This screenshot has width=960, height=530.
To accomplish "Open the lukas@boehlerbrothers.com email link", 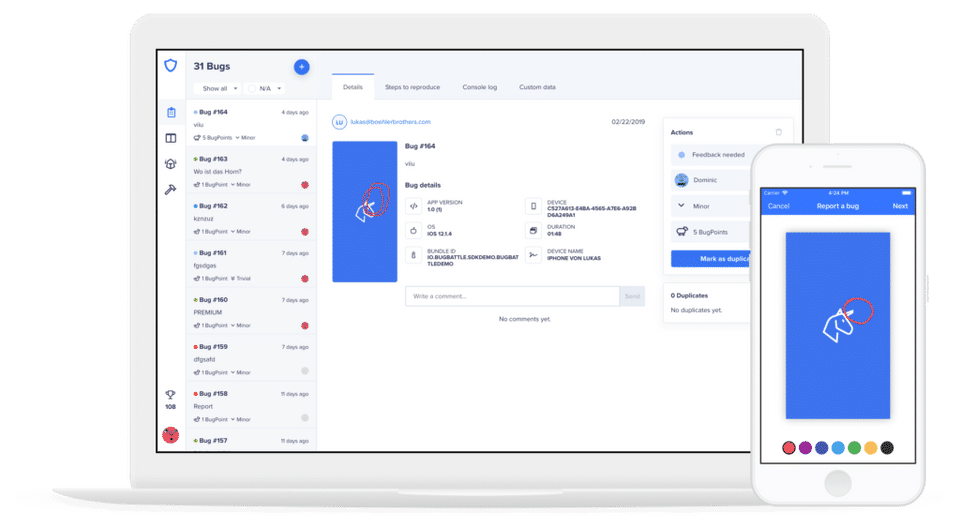I will [x=390, y=122].
